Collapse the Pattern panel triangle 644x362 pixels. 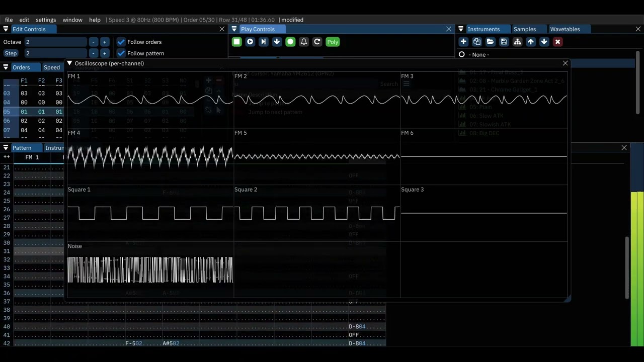point(6,148)
